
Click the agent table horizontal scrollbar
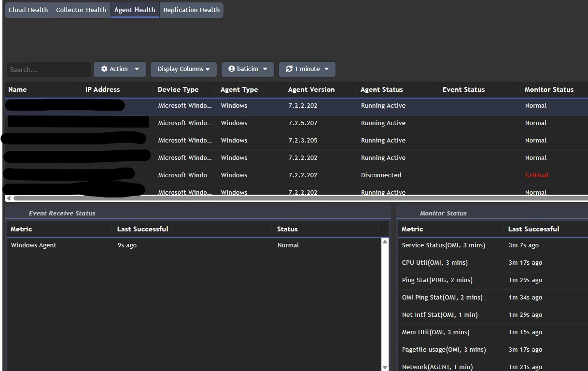pyautogui.click(x=300, y=198)
